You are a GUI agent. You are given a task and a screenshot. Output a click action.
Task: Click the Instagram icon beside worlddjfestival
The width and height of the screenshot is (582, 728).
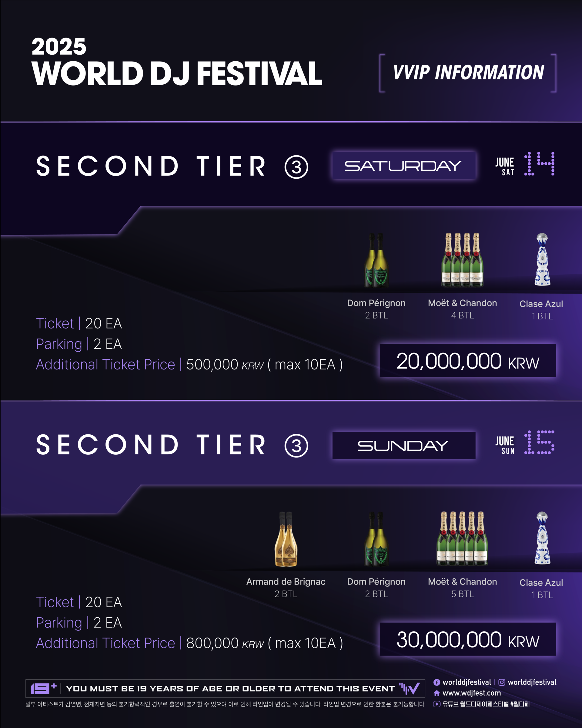[x=502, y=682]
